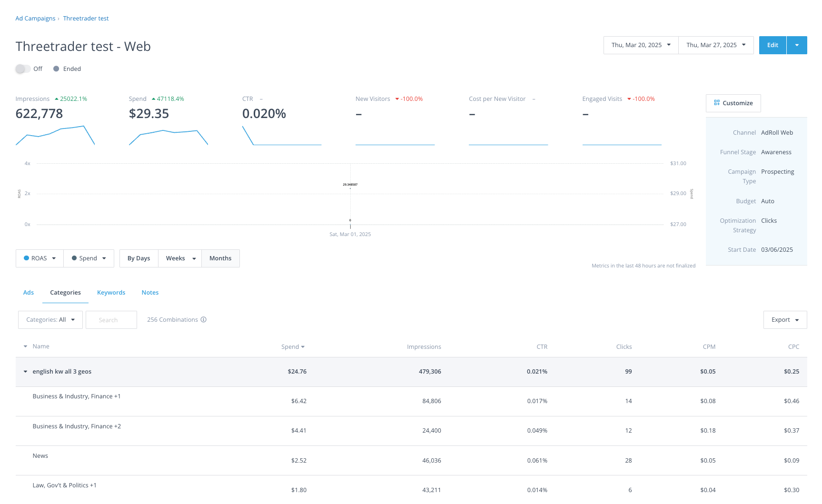The width and height of the screenshot is (822, 504).
Task: Click the info icon next to 256 Combinations
Action: 203,319
